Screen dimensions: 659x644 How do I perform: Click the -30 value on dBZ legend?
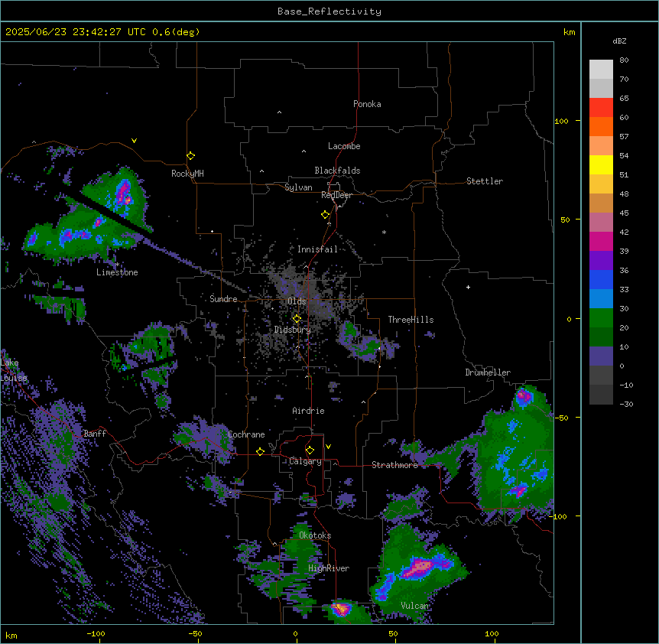click(626, 404)
